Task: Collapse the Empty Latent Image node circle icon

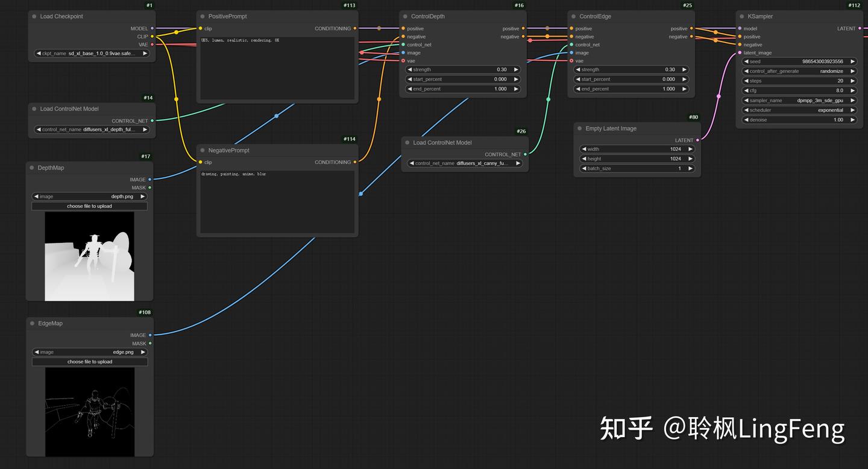Action: tap(580, 128)
